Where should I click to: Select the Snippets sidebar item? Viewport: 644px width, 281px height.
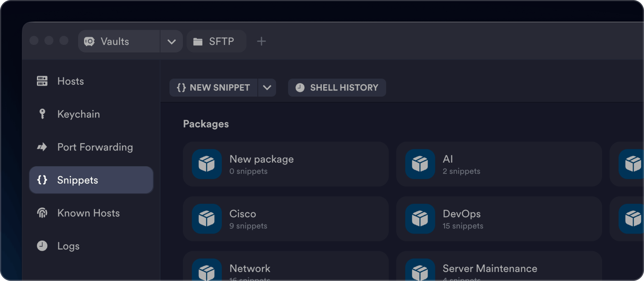pyautogui.click(x=91, y=180)
